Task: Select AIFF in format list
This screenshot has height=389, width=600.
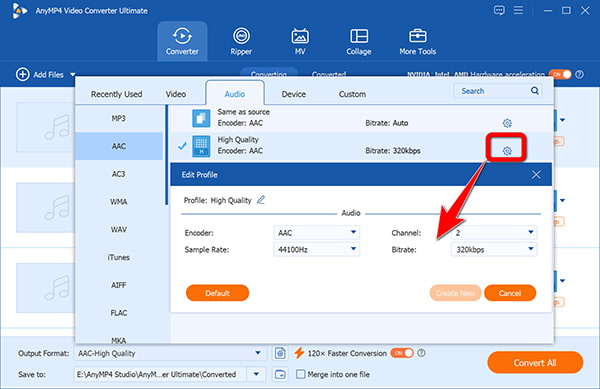Action: (x=119, y=285)
